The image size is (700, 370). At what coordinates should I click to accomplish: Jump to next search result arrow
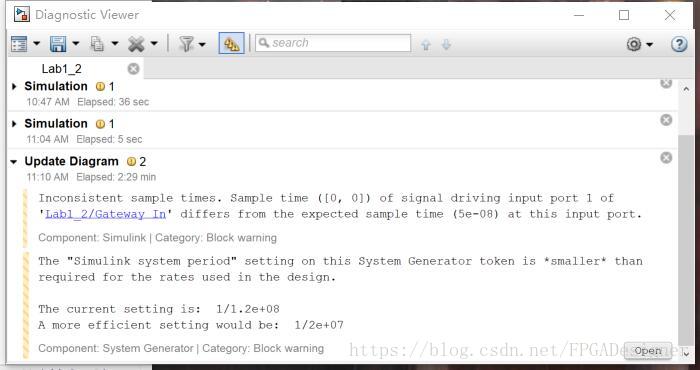[x=446, y=44]
